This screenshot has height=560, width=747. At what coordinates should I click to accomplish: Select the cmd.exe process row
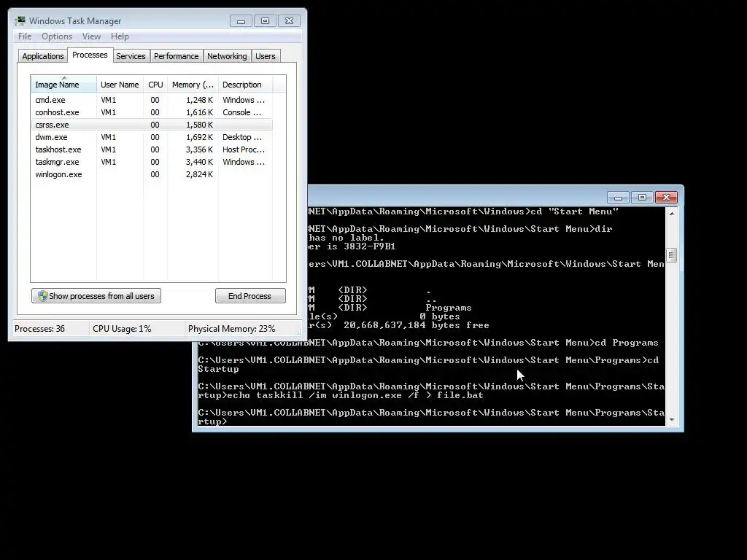[x=152, y=100]
